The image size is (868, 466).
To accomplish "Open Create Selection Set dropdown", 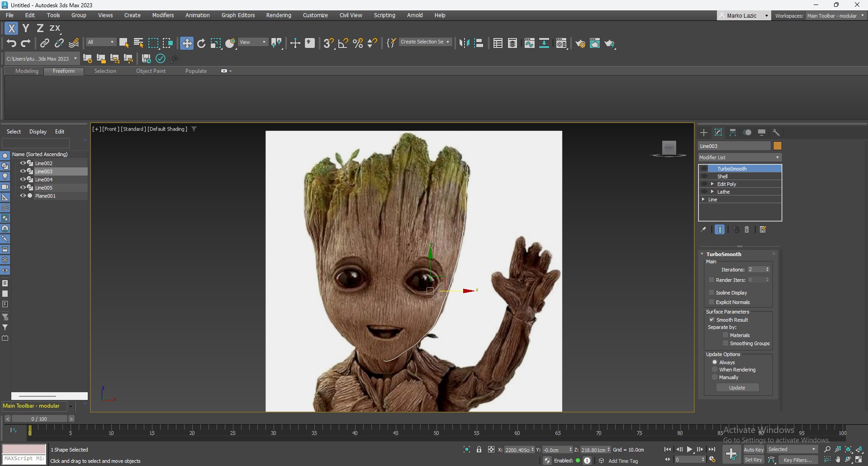I will coord(425,42).
